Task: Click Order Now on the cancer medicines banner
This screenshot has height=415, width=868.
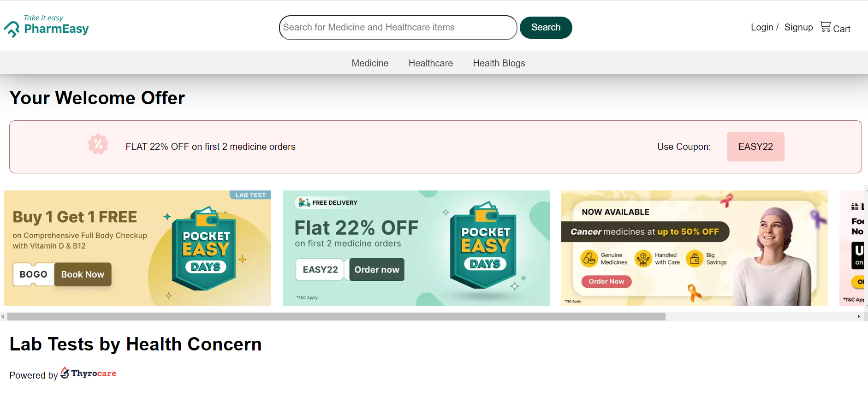Action: 606,281
